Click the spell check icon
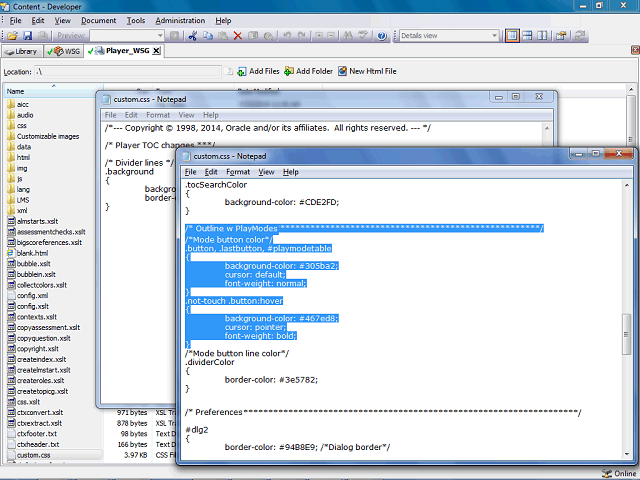Screen dimensions: 640x480 coord(362,36)
